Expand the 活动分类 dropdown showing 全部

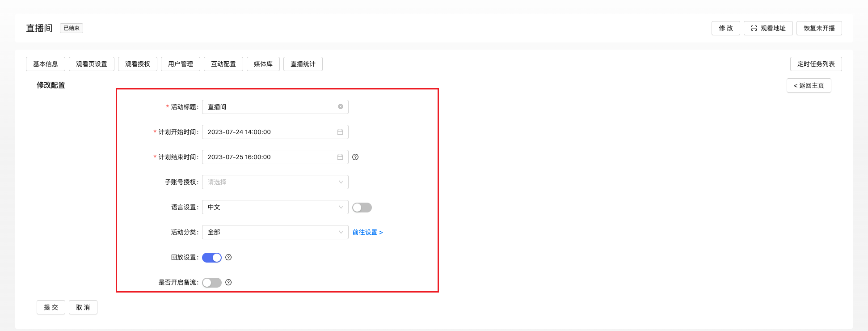point(275,232)
